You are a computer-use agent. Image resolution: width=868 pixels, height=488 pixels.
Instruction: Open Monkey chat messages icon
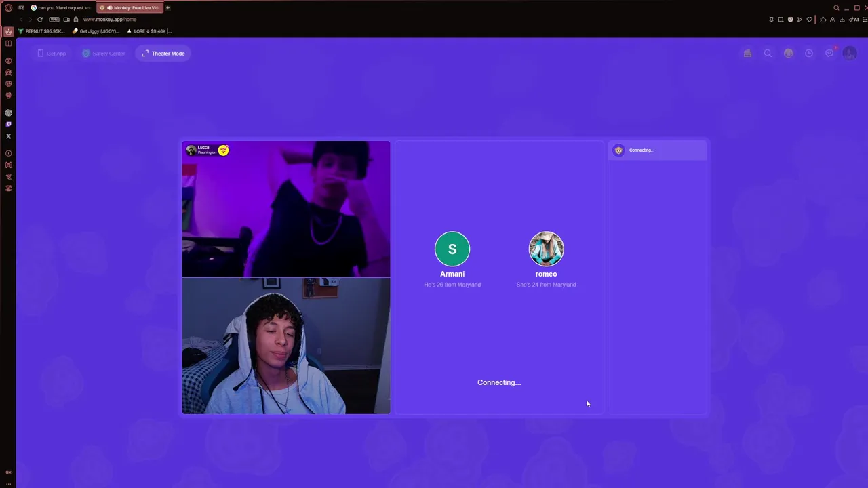[829, 53]
